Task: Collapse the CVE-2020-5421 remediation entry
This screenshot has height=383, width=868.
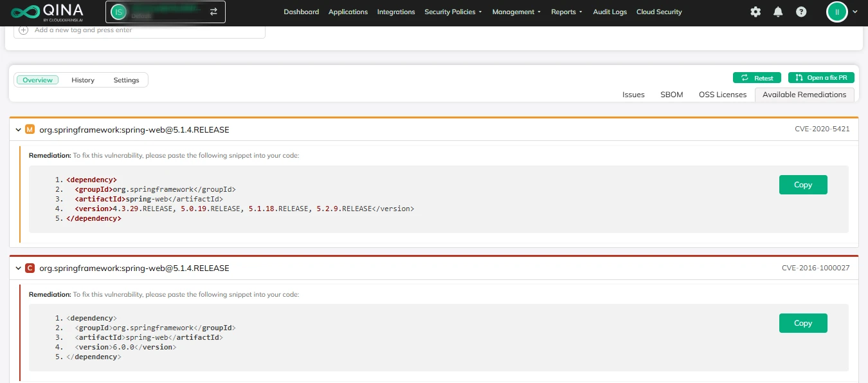Action: 19,129
